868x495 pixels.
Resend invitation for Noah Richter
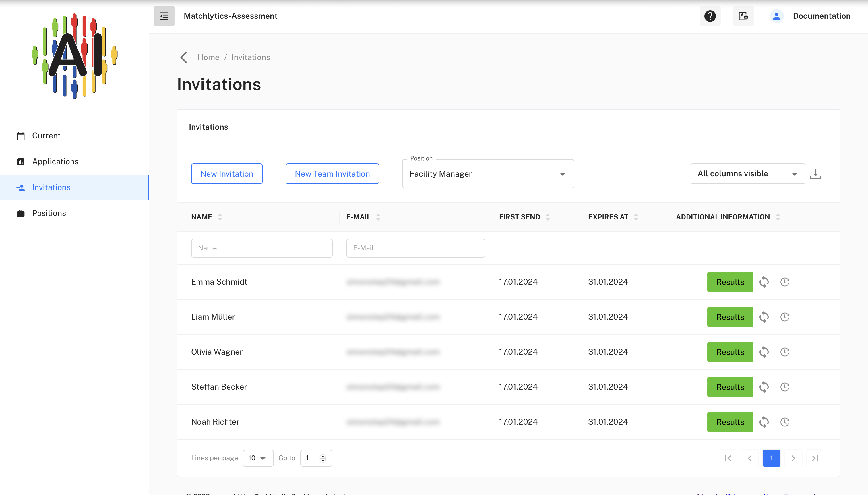[x=764, y=422]
